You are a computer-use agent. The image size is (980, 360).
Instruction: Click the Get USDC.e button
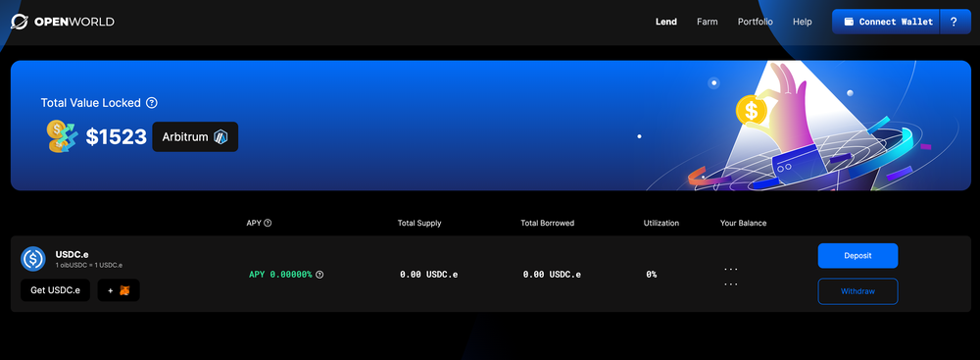click(56, 290)
